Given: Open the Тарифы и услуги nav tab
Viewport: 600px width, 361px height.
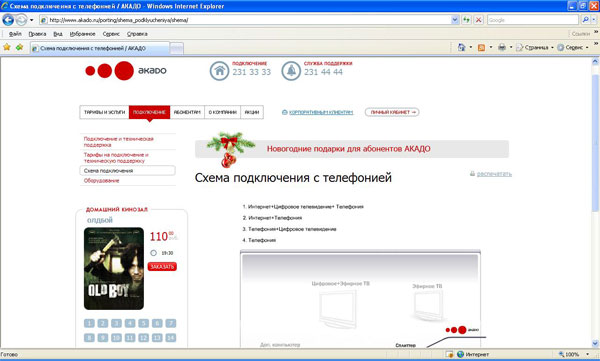Looking at the screenshot, I should [104, 112].
